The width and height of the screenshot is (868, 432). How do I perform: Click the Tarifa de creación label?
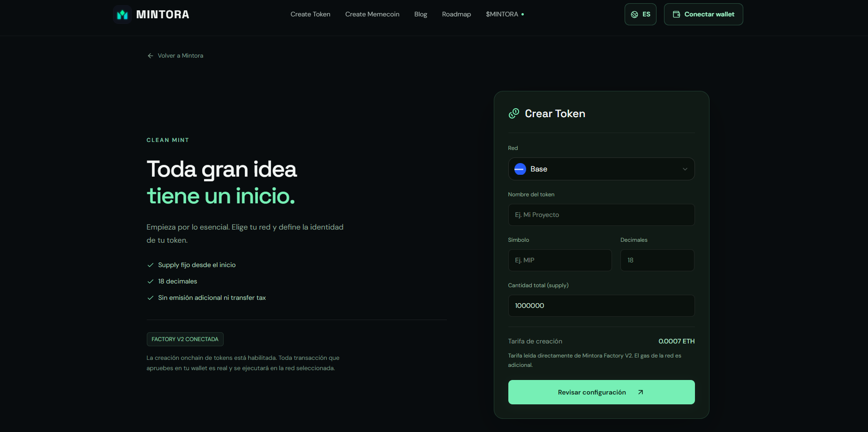click(x=535, y=342)
